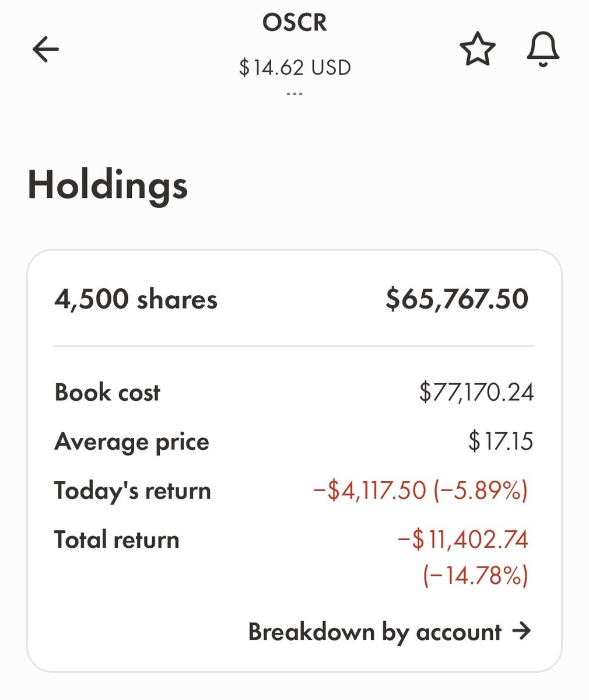This screenshot has width=589, height=700.
Task: Select the Book cost row label
Action: coord(107,392)
